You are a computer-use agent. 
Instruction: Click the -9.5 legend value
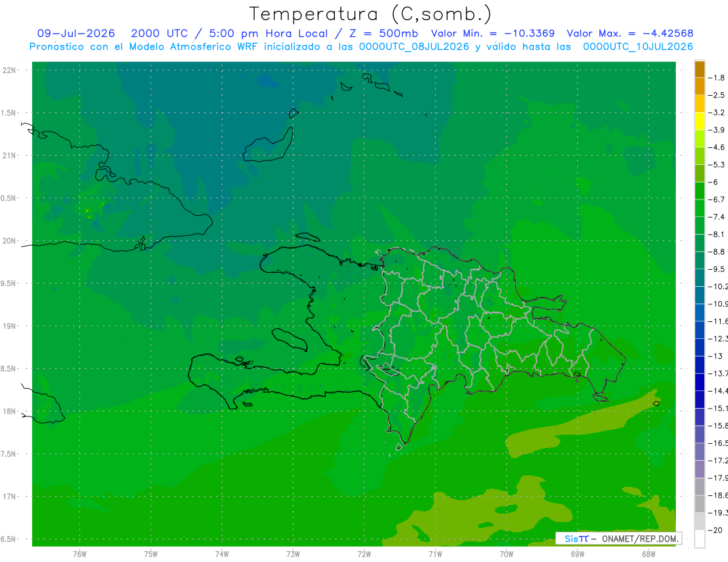(716, 269)
